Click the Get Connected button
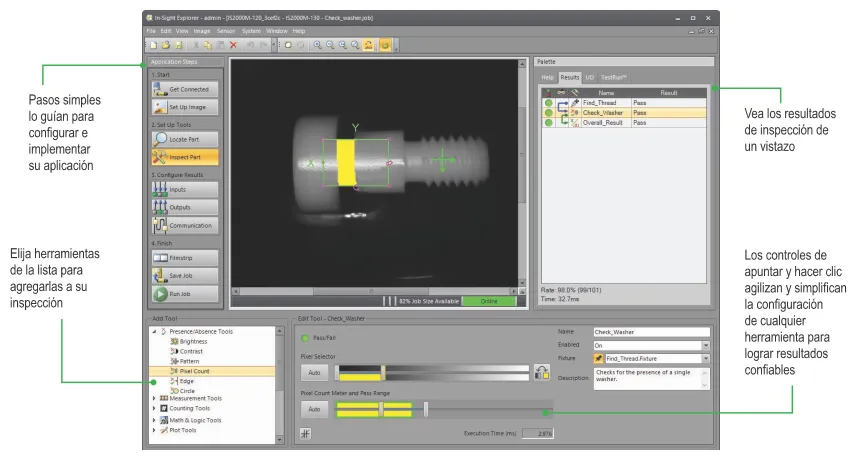This screenshot has width=857, height=460. [x=185, y=89]
